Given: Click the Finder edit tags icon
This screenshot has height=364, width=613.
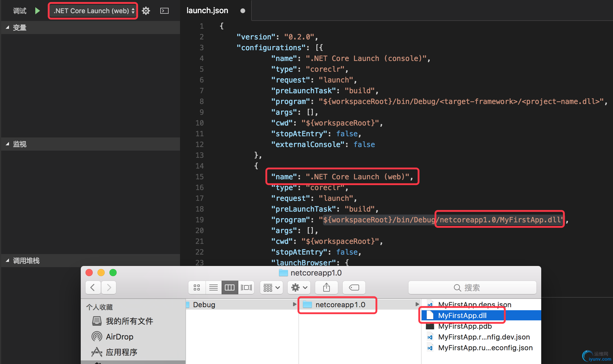Looking at the screenshot, I should click(x=354, y=287).
